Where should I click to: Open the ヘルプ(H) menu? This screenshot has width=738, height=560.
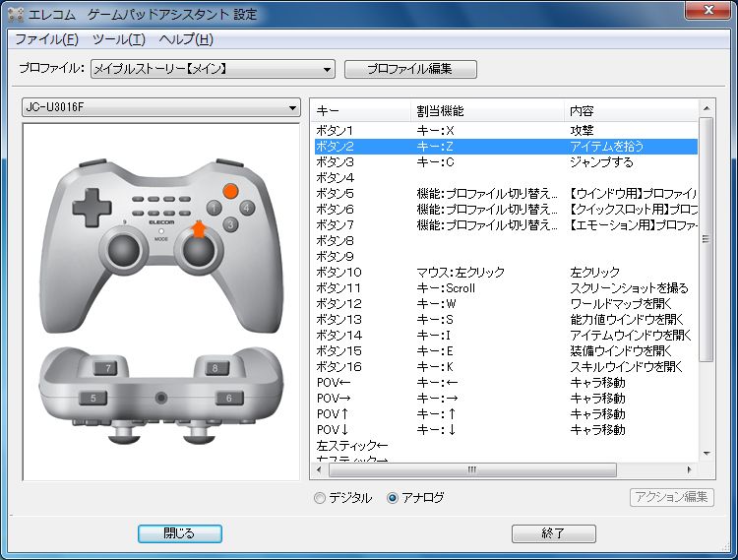(186, 39)
